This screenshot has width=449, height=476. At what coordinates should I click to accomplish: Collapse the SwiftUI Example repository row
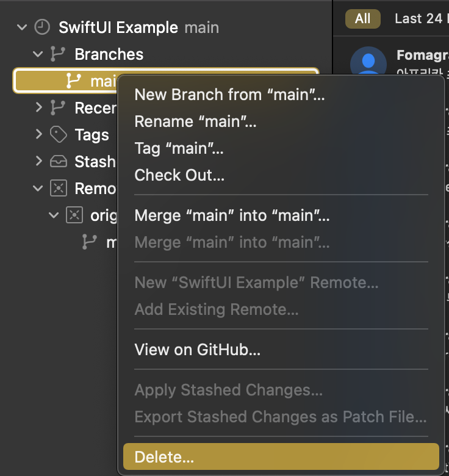[x=22, y=27]
